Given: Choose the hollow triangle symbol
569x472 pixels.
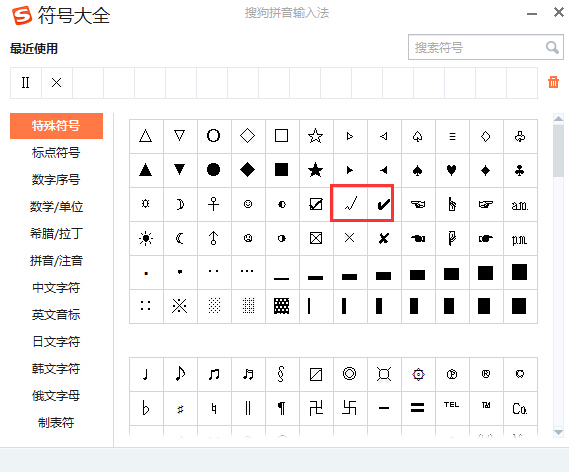Looking at the screenshot, I should 146,136.
